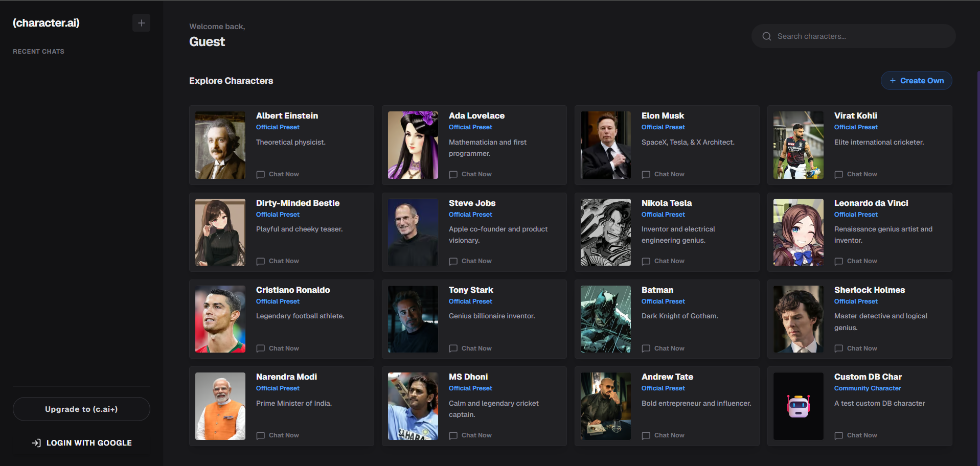This screenshot has height=466, width=980.
Task: Click the Community Character label
Action: click(868, 388)
